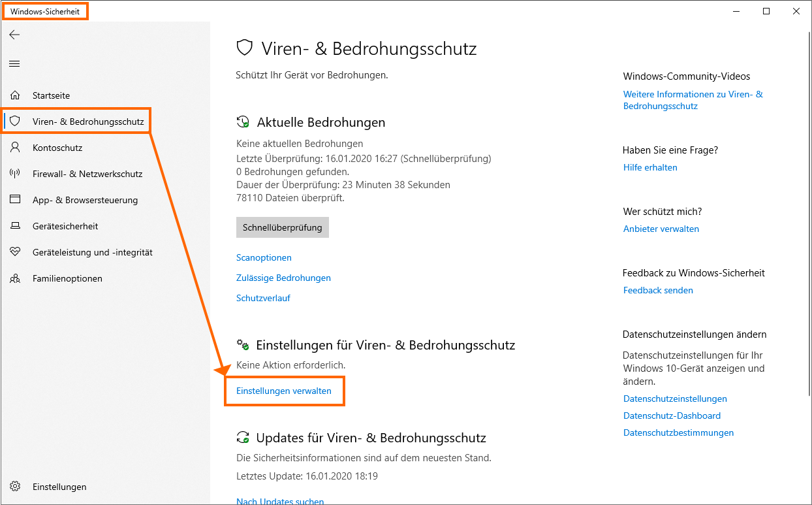Click Hilfe erhalten link

tap(650, 168)
